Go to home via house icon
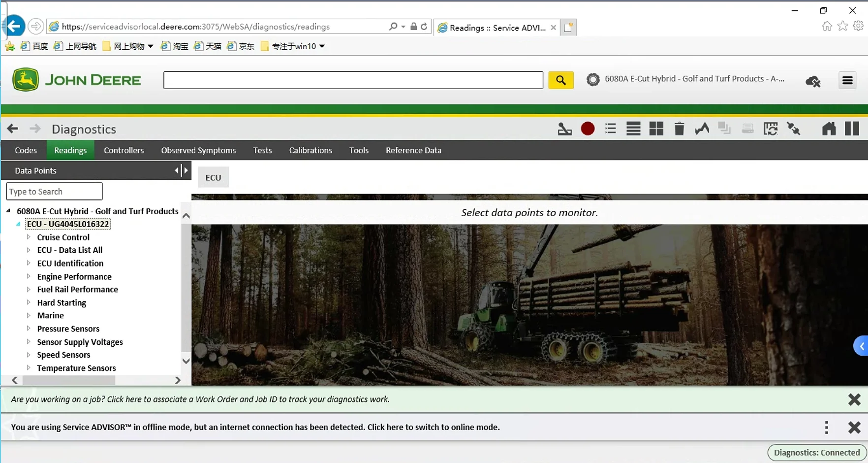This screenshot has height=463, width=868. point(829,129)
